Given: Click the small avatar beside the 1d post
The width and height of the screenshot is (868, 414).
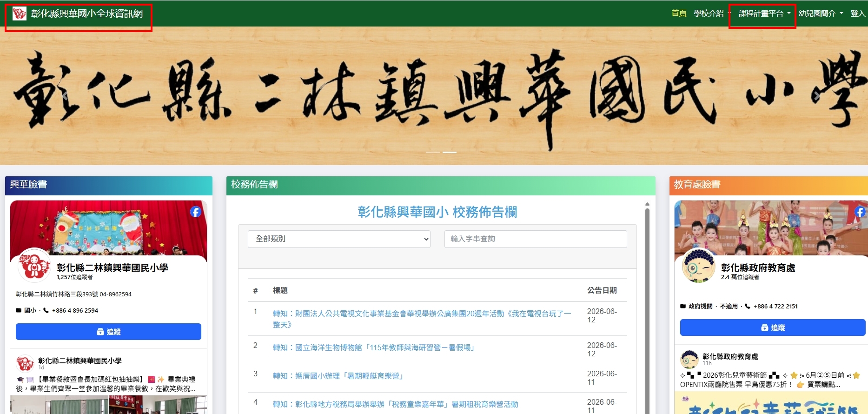Looking at the screenshot, I should (x=25, y=363).
